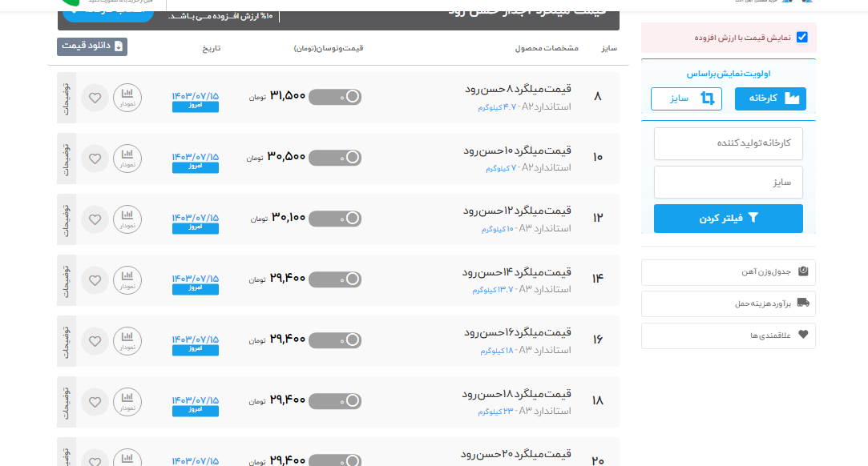Click heart icon on size 18 row
Screen dimensions: 868x466
coord(95,402)
